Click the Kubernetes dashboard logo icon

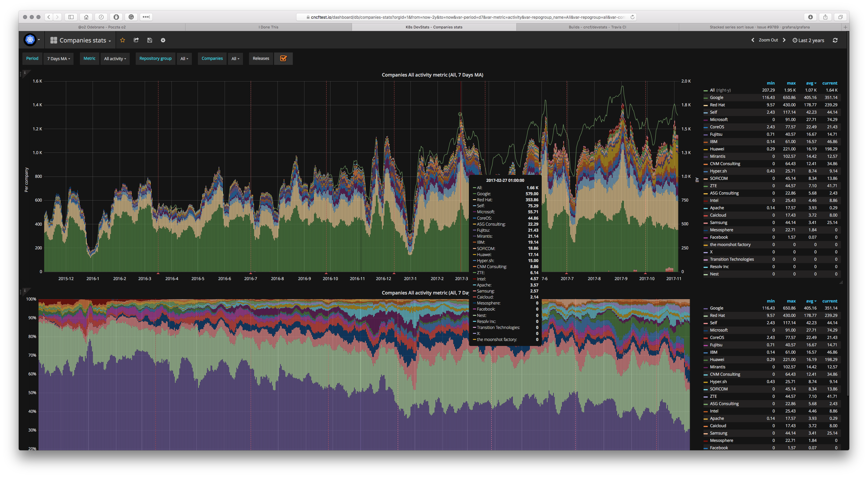tap(30, 40)
